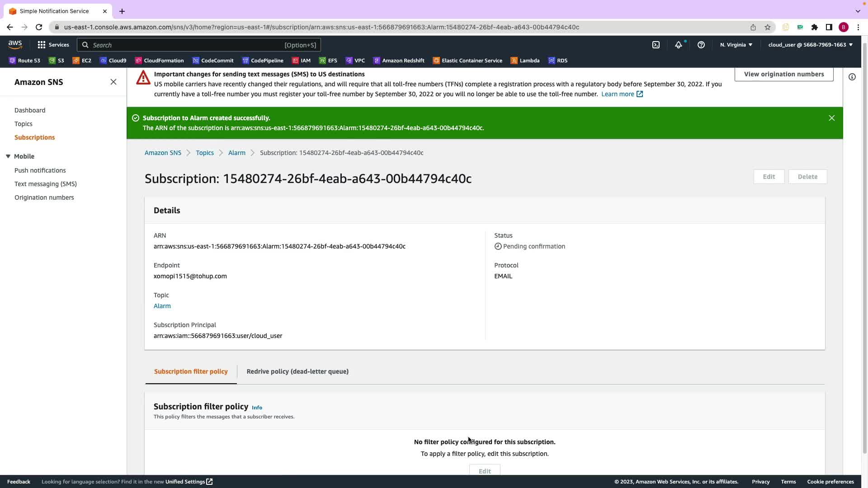Open the Alarm topic link in Details
Image resolution: width=868 pixels, height=488 pixels.
162,306
